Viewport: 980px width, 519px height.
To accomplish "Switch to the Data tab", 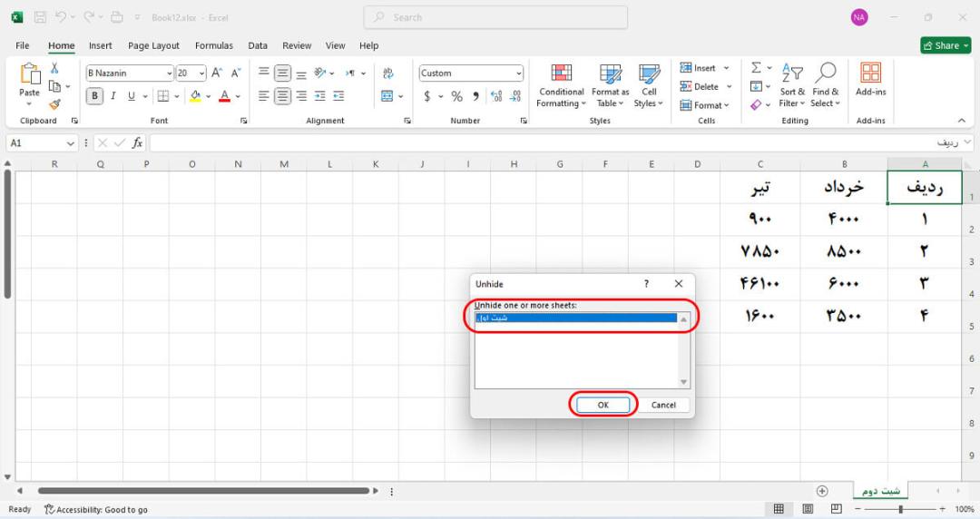I will click(x=258, y=45).
